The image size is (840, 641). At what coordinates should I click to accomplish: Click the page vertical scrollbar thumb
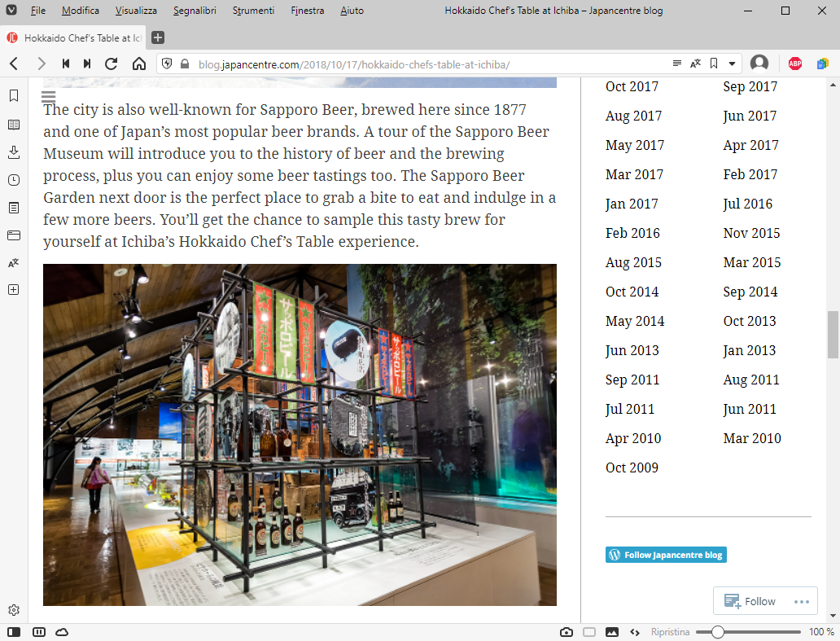[x=833, y=335]
